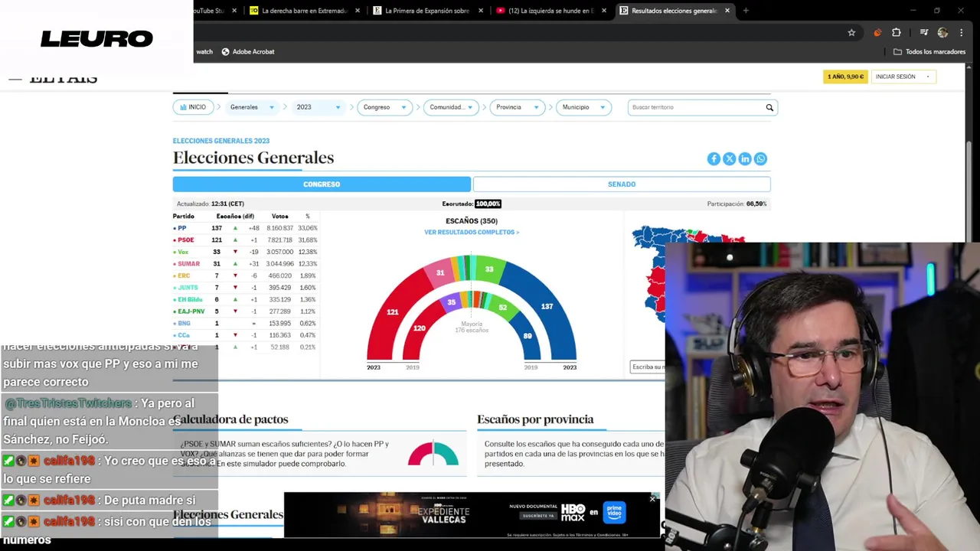Click the PSOE party row name
Viewport: 980px width, 551px height.
pos(186,240)
